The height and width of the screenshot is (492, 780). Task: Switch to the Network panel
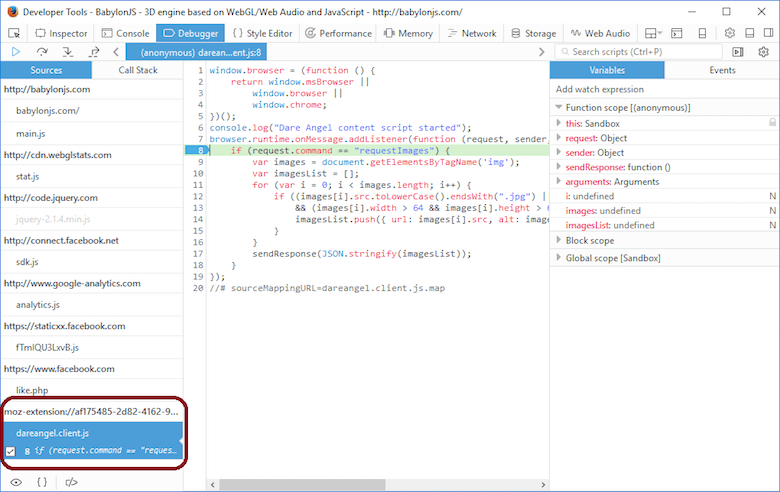(x=470, y=33)
